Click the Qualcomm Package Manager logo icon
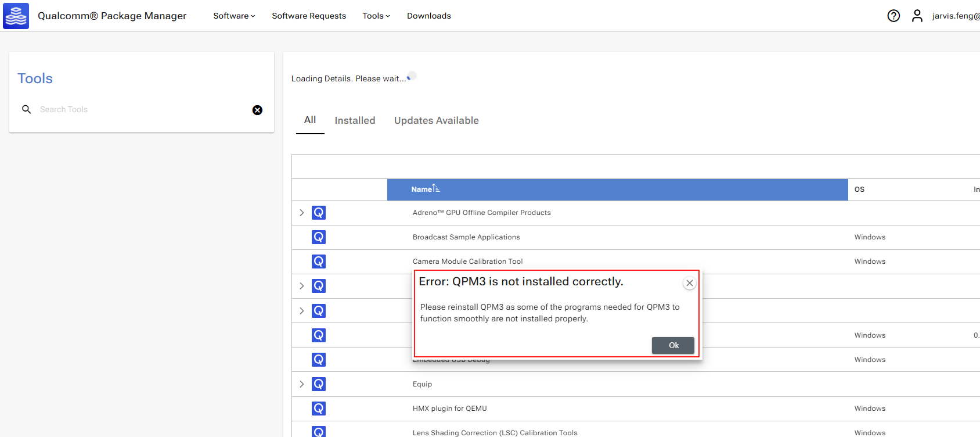This screenshot has width=980, height=437. (16, 16)
